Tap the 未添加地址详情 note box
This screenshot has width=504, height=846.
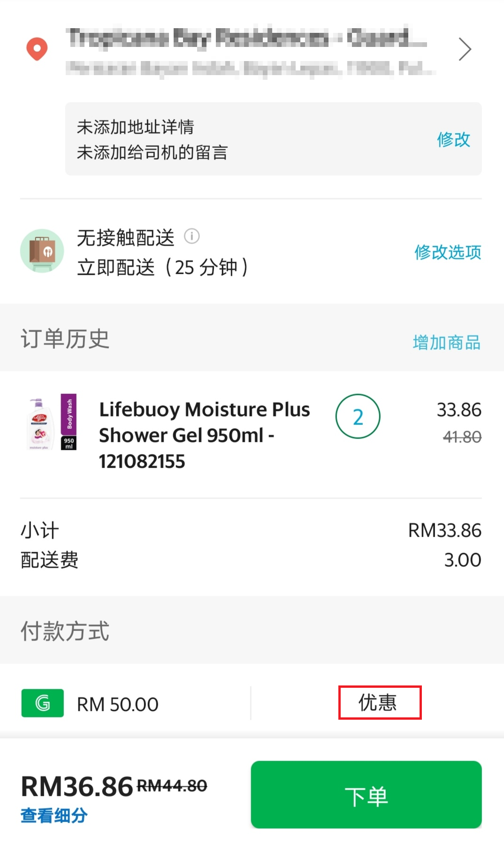point(136,127)
